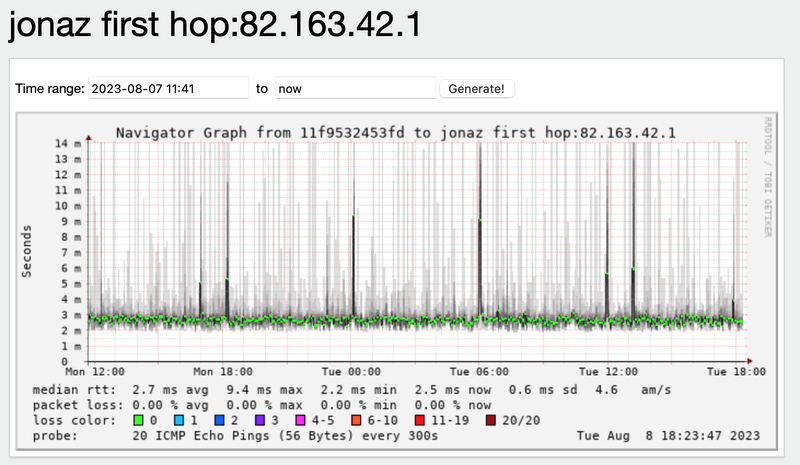Click the '9.4 ms max' median rtt value
800x465 pixels.
tap(265, 390)
